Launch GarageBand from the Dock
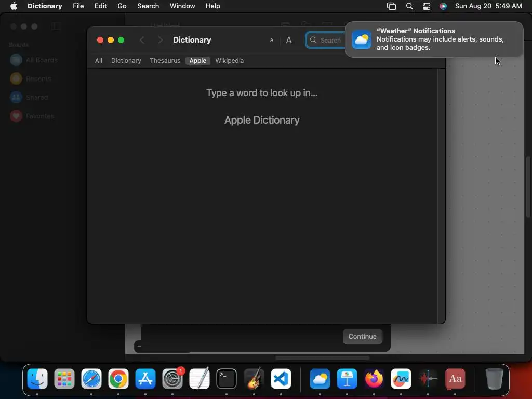 (254, 379)
